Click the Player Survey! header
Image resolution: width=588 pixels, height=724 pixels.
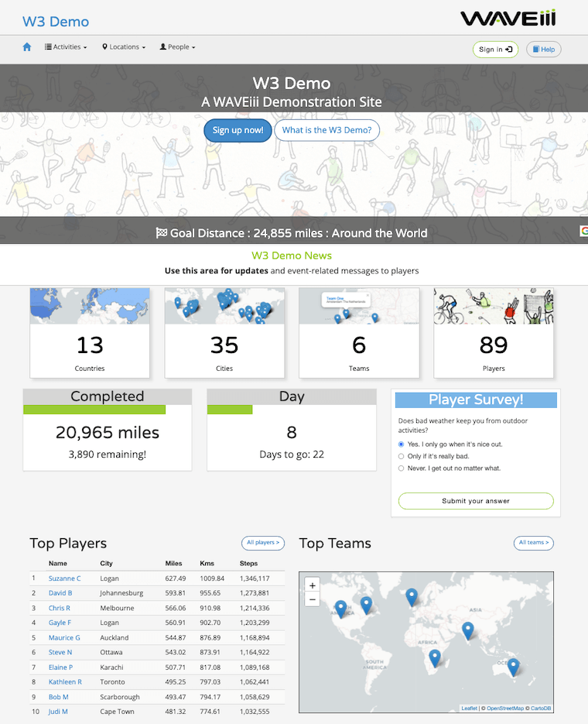click(476, 400)
